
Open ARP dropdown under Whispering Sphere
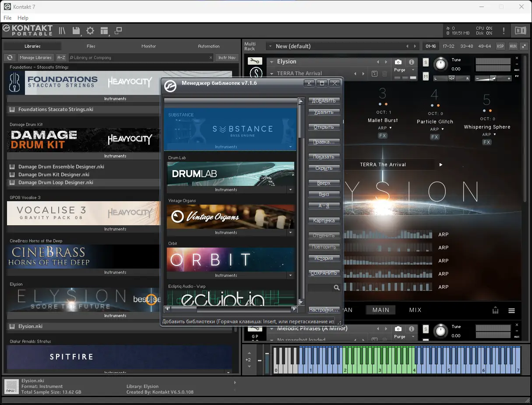coord(490,135)
